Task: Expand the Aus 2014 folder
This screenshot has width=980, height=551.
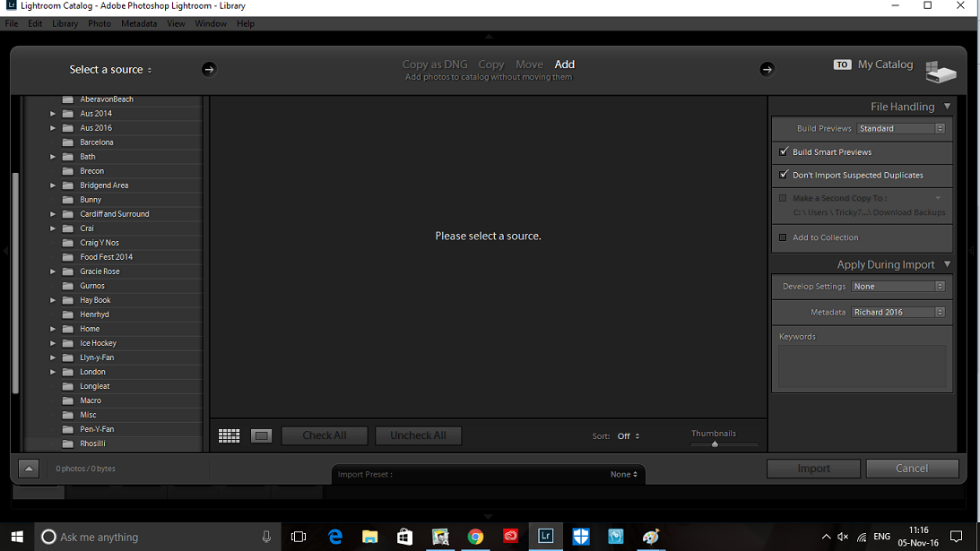Action: (53, 114)
